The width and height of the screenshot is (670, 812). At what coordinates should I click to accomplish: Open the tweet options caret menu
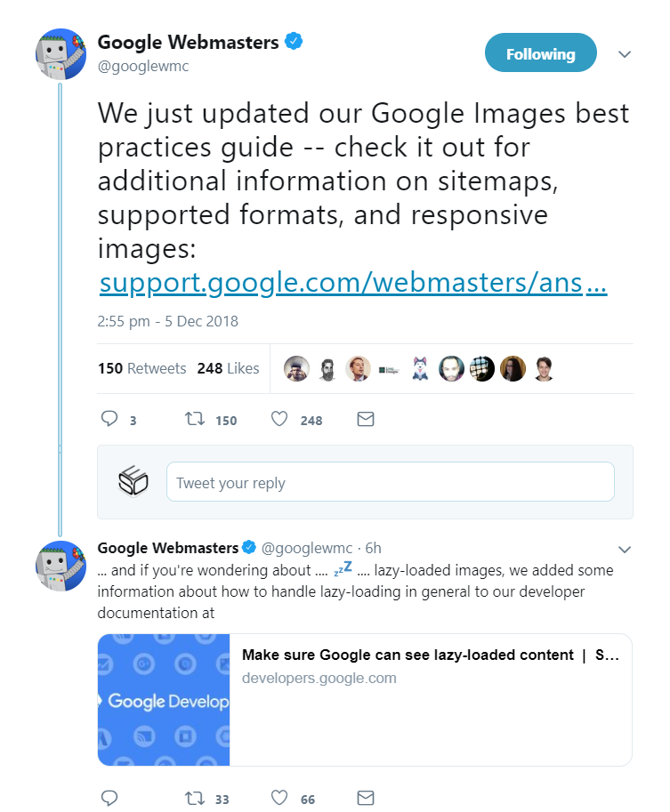(625, 53)
